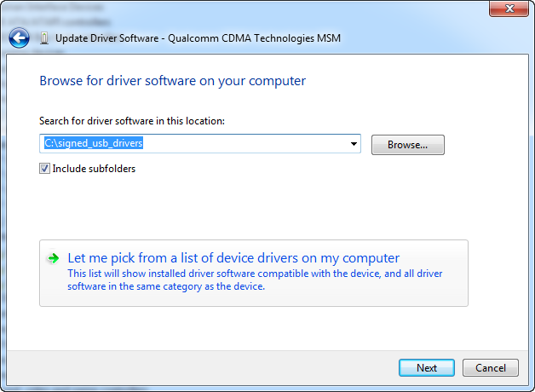Go back using the blue arrow button
This screenshot has width=535, height=392.
(x=19, y=37)
